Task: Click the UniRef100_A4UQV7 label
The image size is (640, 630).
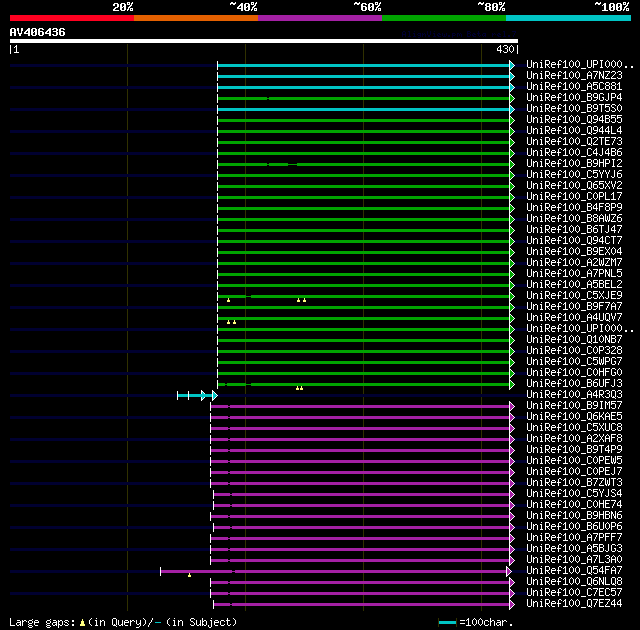Action: click(x=574, y=318)
